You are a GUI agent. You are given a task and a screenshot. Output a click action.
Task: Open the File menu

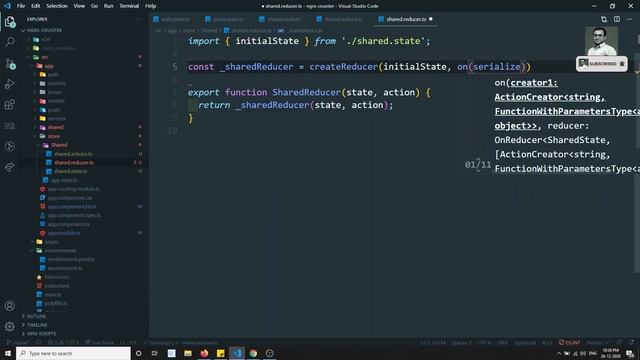coord(21,6)
